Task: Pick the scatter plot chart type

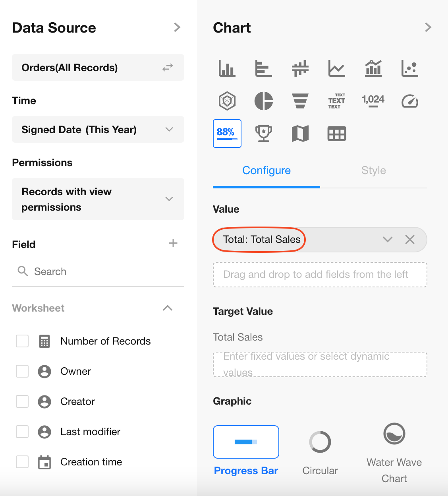Action: click(x=409, y=68)
